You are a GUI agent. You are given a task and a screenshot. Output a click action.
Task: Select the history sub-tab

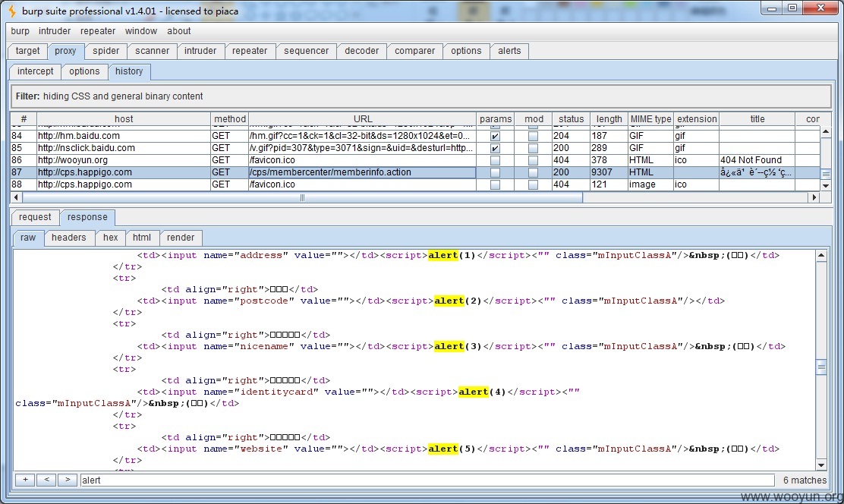129,71
